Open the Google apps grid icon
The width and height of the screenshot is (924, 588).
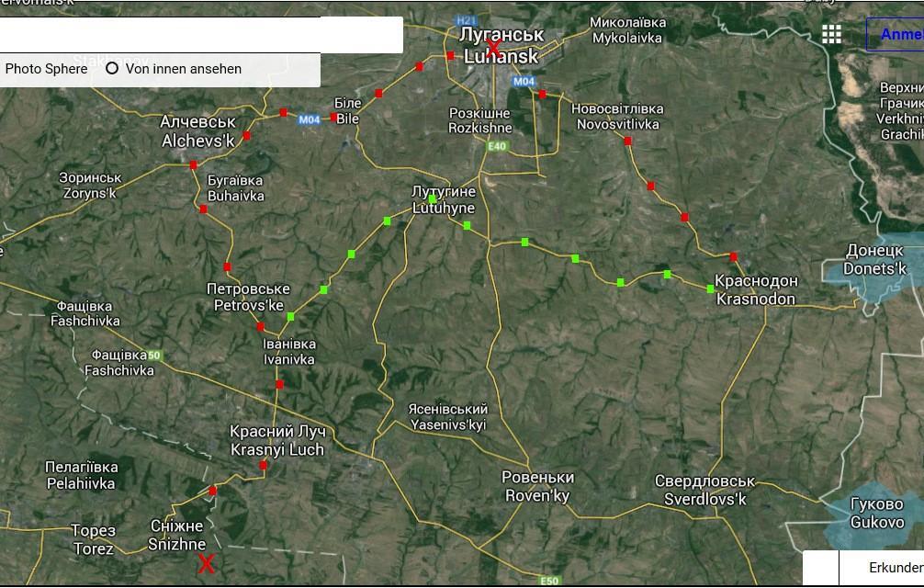coord(831,34)
